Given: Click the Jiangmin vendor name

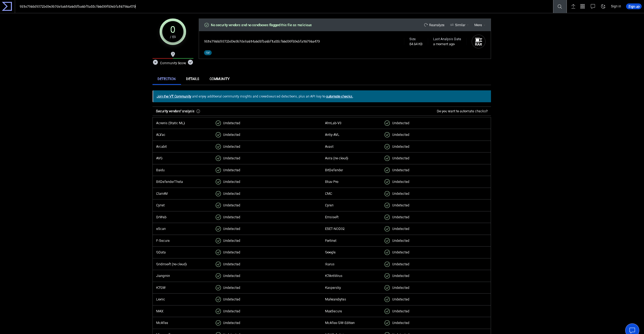Looking at the screenshot, I should coord(163,276).
